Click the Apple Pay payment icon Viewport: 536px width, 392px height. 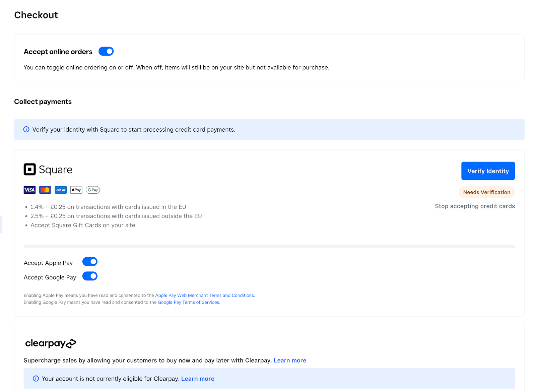(x=76, y=190)
